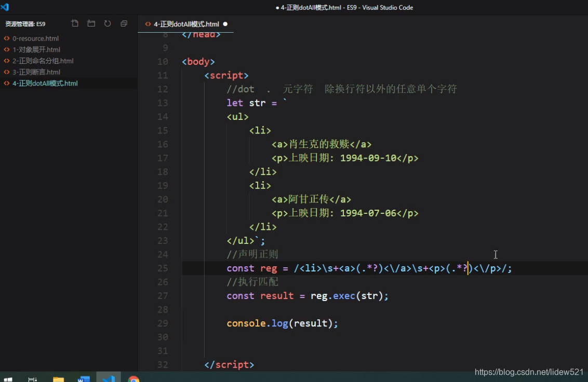Image resolution: width=588 pixels, height=382 pixels.
Task: Click the HTML icon beside 0-resource.html
Action: tap(6, 38)
